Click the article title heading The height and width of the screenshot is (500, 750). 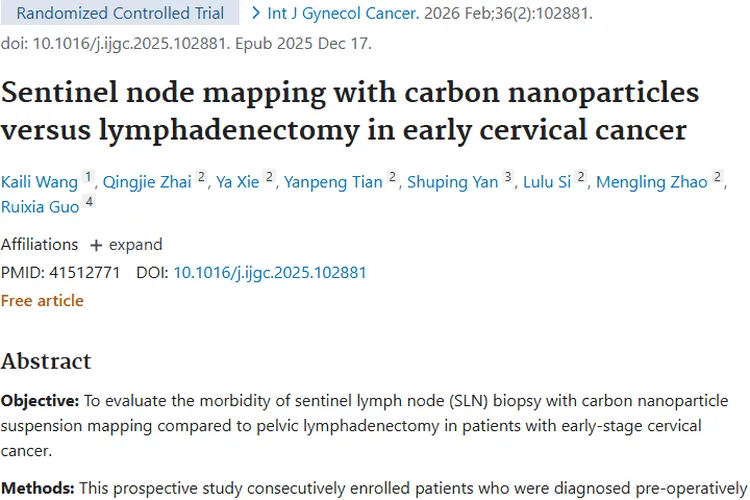pos(350,111)
